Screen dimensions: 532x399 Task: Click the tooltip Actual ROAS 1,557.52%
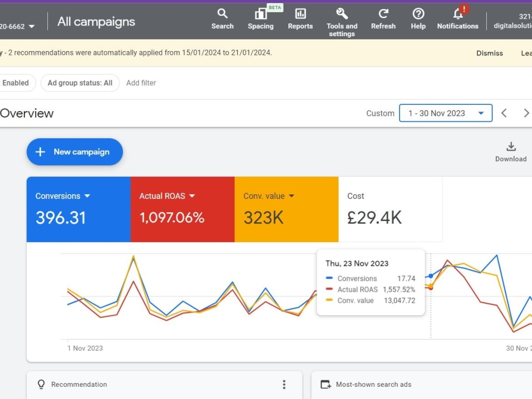coord(399,289)
